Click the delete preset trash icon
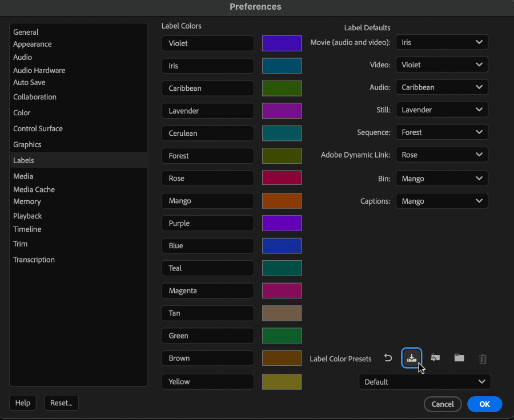 point(483,359)
